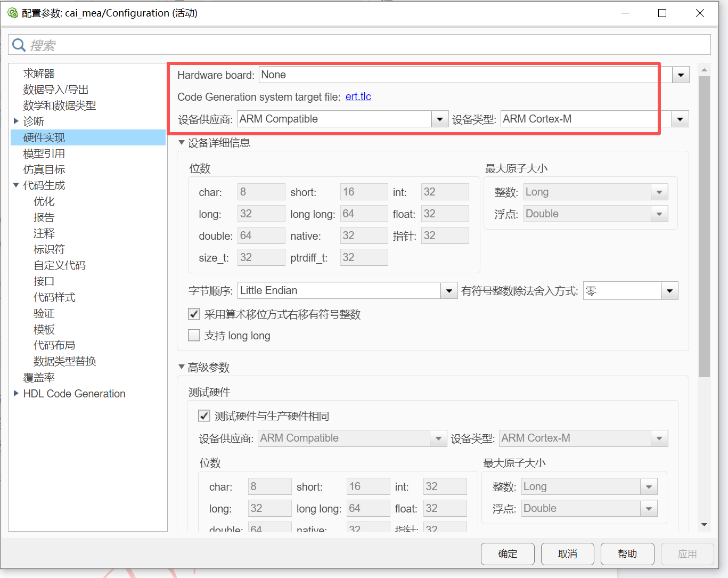The height and width of the screenshot is (578, 728).
Task: Open 数据类型替换 settings
Action: pos(65,361)
